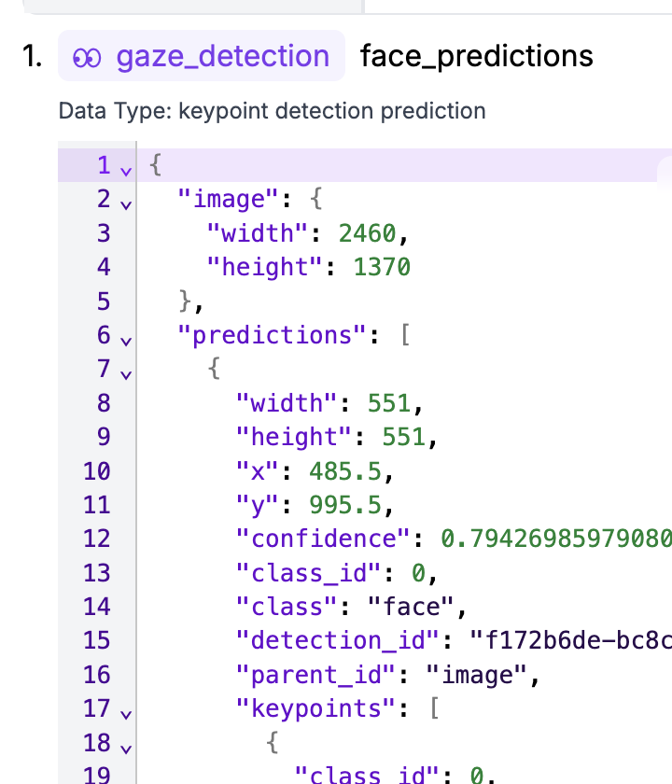
Task: Click the list number 1. before gaze_detection
Action: point(32,55)
